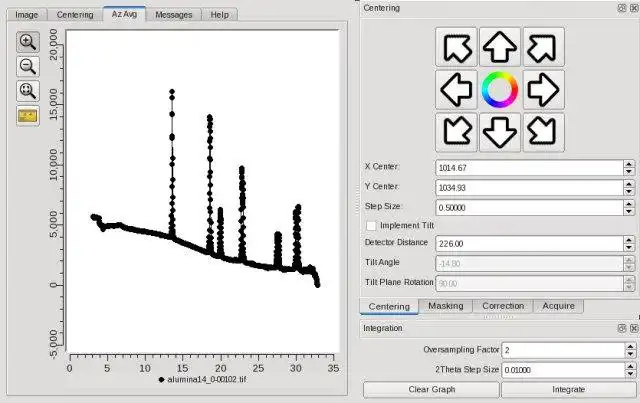
Task: Decrease Detector Distance with spinner down arrow
Action: tap(629, 247)
